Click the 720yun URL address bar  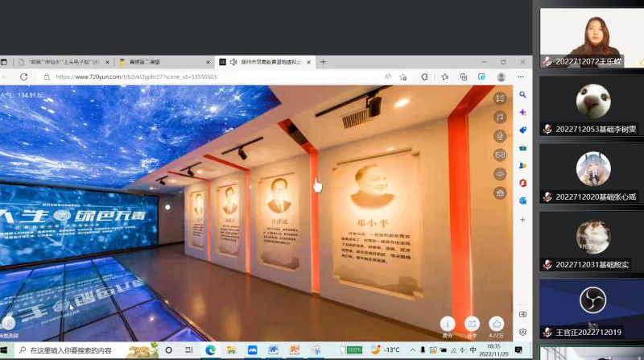[201, 77]
